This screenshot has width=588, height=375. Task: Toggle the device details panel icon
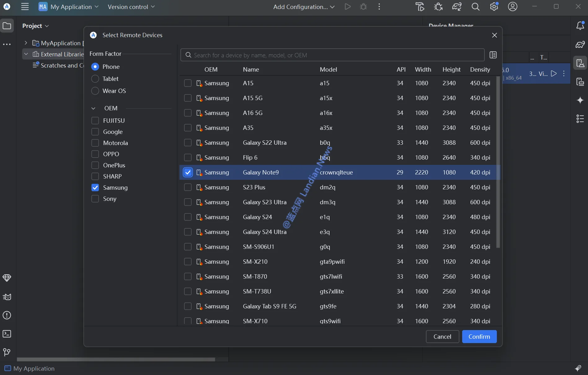[493, 55]
